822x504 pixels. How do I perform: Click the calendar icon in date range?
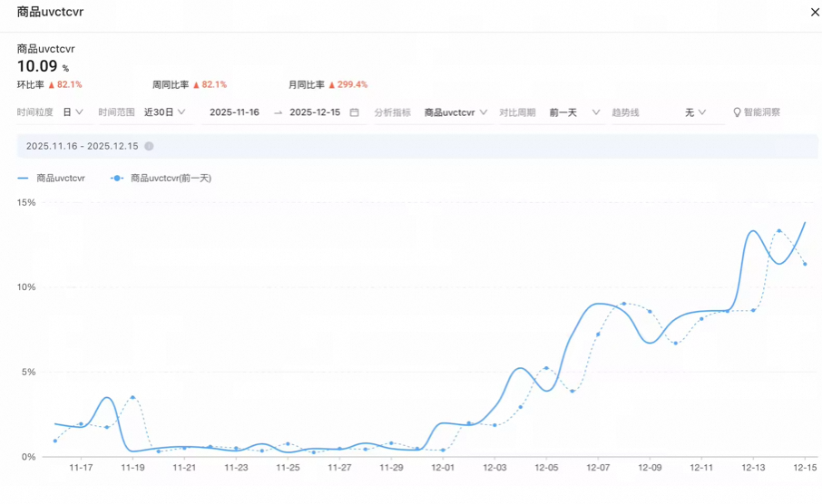pyautogui.click(x=354, y=112)
